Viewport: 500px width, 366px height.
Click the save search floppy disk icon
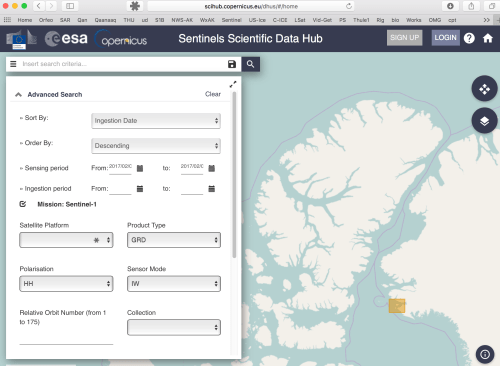232,64
